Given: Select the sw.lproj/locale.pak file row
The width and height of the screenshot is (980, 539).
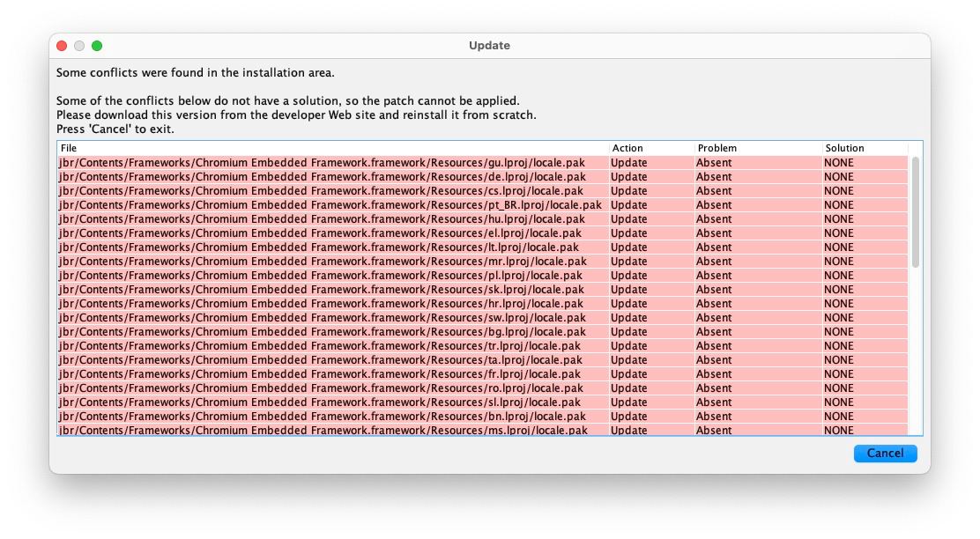Looking at the screenshot, I should pyautogui.click(x=482, y=317).
